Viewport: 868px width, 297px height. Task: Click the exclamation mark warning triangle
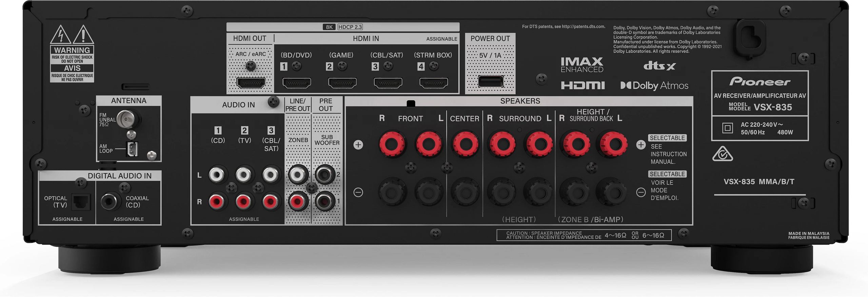click(x=83, y=35)
